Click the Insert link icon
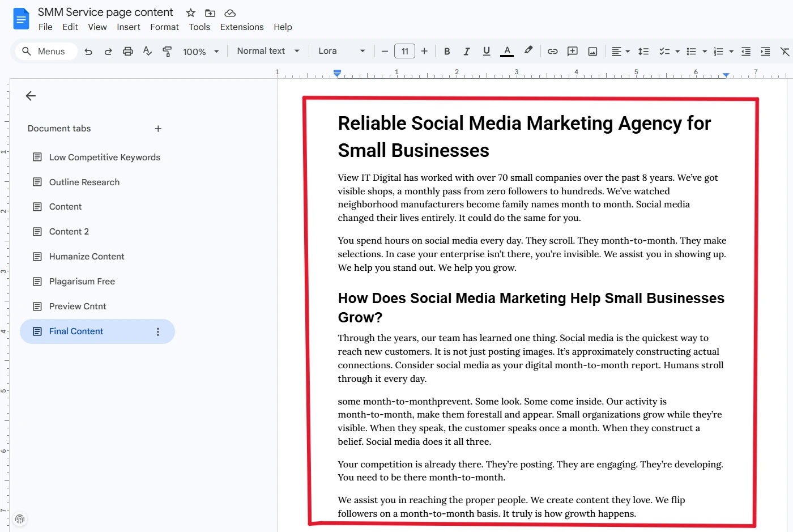Viewport: 793px width, 532px height. coord(552,52)
